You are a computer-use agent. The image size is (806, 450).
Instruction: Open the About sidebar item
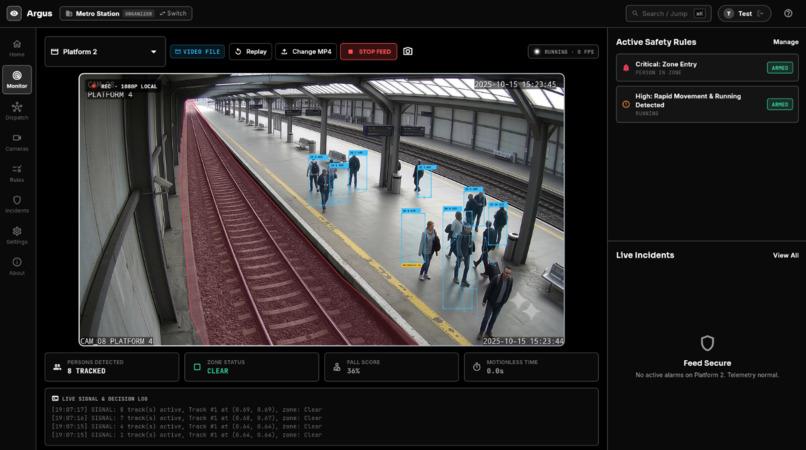tap(17, 266)
